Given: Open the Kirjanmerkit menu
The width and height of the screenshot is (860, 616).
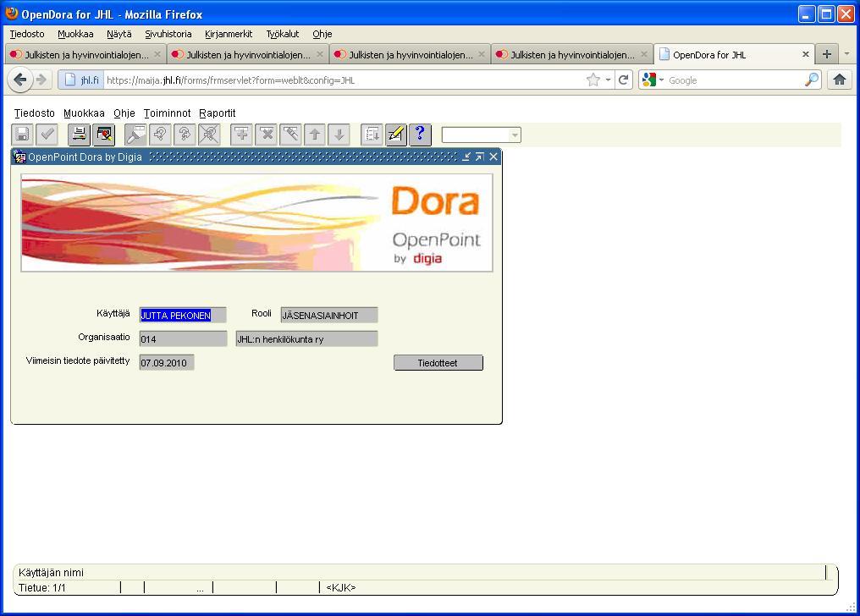Looking at the screenshot, I should click(x=229, y=34).
